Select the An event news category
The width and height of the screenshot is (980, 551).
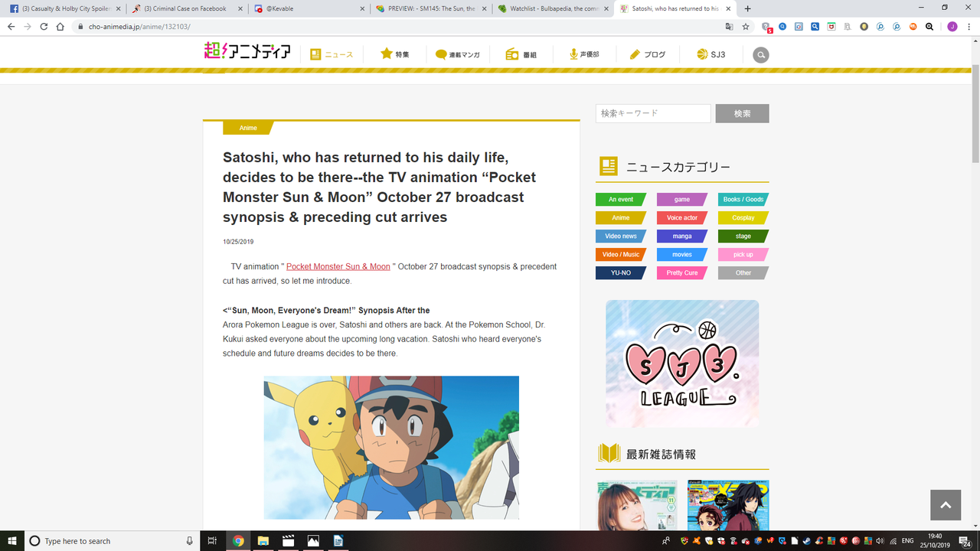tap(621, 199)
